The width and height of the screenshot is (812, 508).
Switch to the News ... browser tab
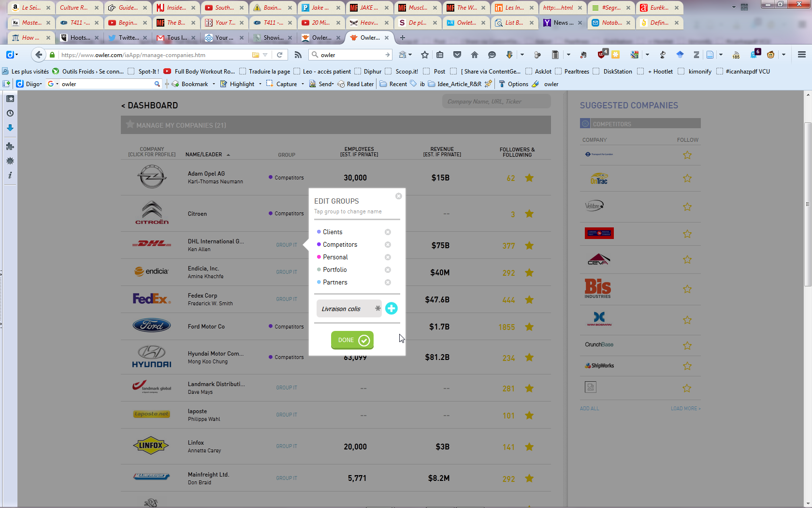click(562, 22)
